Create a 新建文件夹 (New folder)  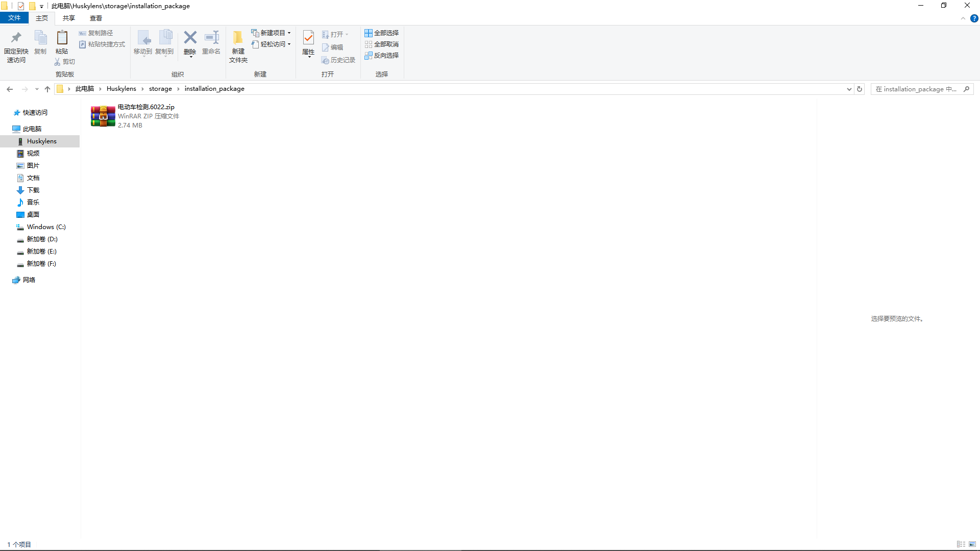pos(237,45)
